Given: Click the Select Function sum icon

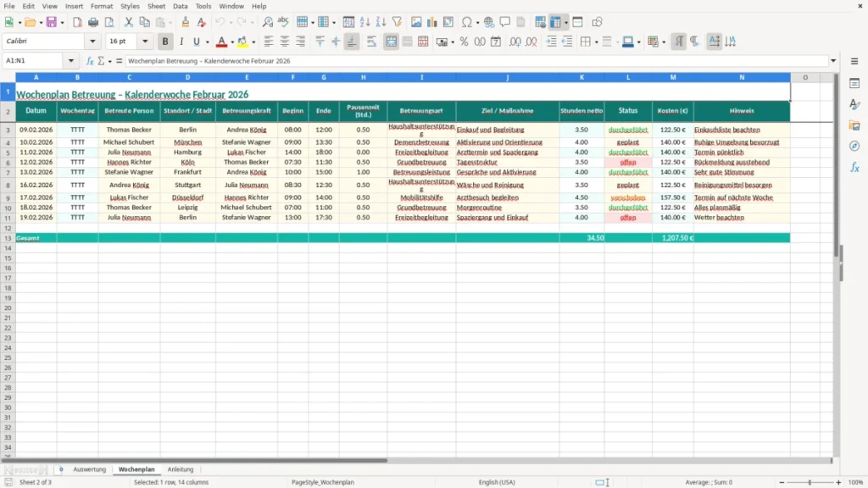Looking at the screenshot, I should pyautogui.click(x=101, y=61).
